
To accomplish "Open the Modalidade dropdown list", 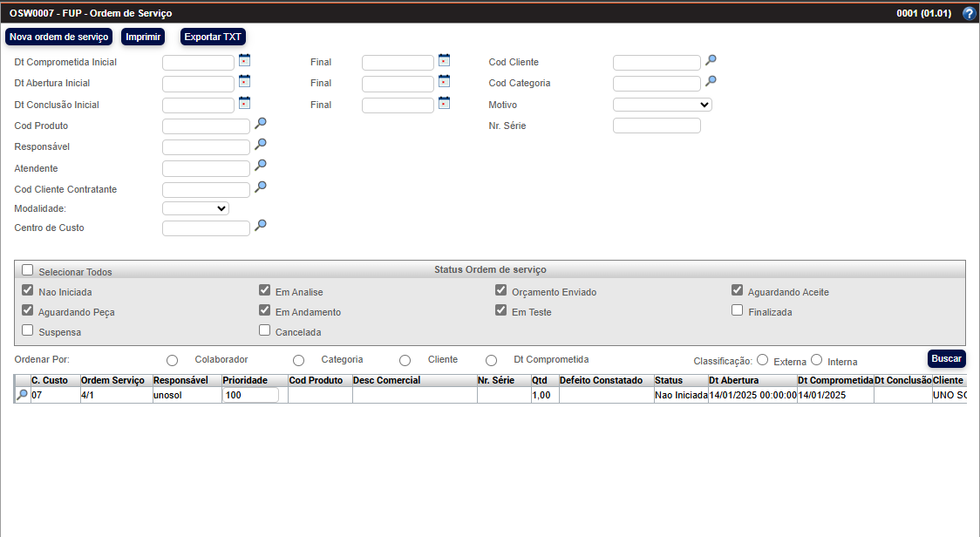I will [195, 208].
